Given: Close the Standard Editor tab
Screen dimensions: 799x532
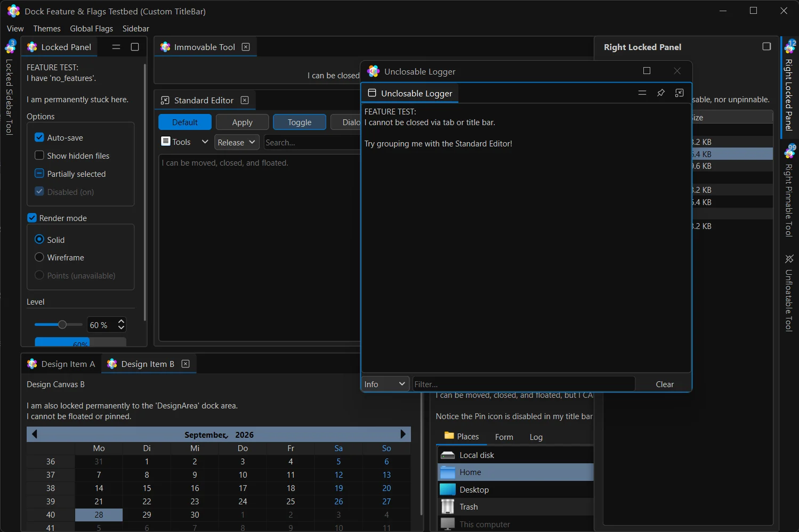Looking at the screenshot, I should pos(245,100).
